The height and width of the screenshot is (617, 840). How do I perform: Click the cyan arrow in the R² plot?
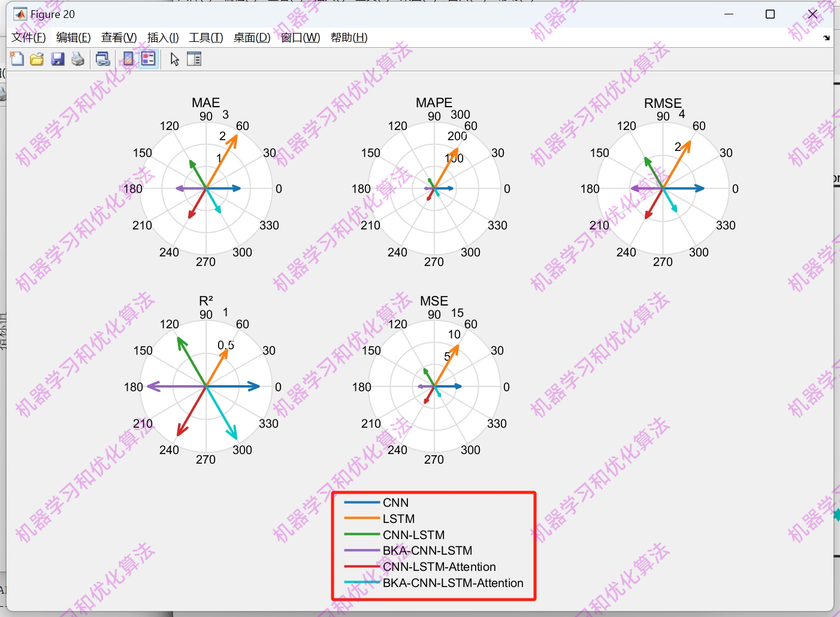point(222,413)
